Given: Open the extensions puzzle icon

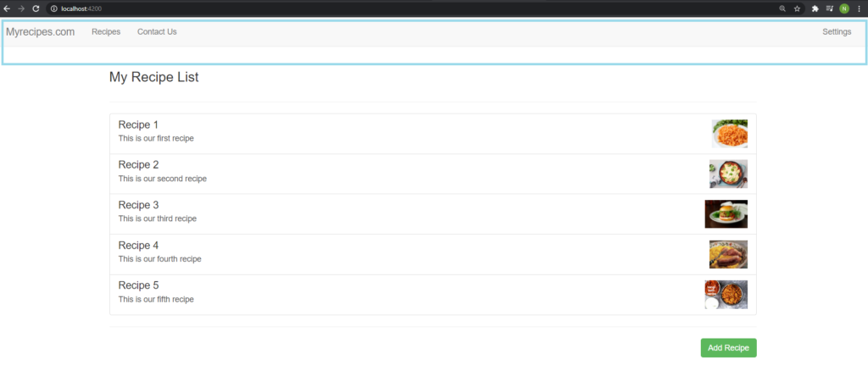Looking at the screenshot, I should [815, 8].
